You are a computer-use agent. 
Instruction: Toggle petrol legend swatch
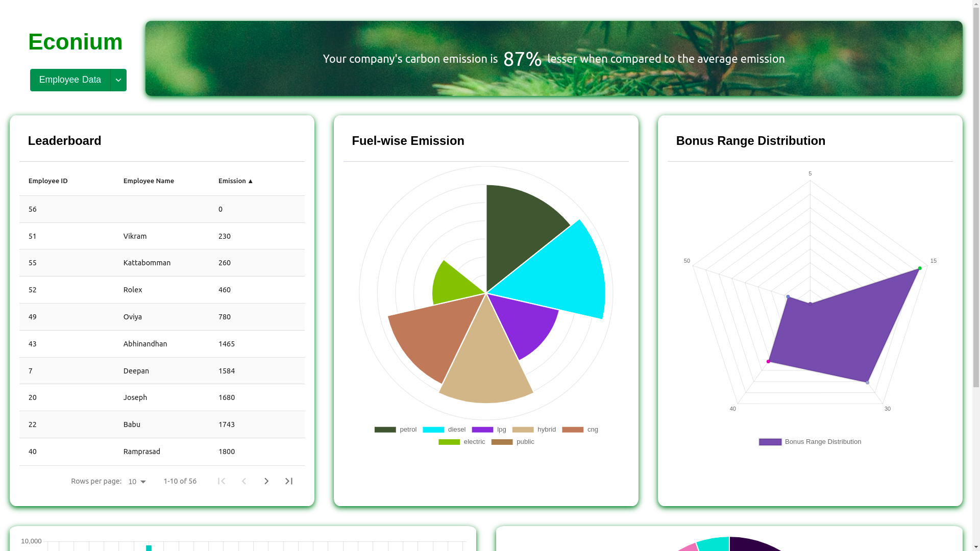coord(385,430)
